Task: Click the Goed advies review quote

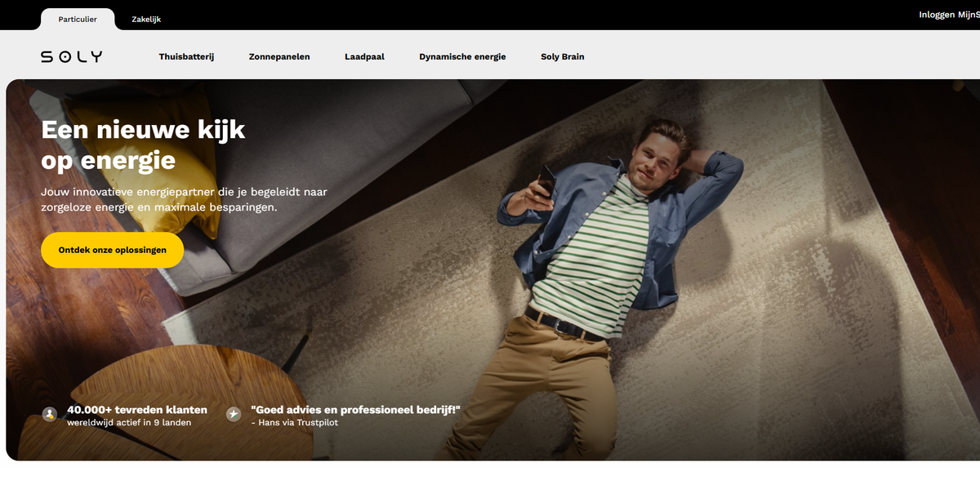Action: pos(355,410)
